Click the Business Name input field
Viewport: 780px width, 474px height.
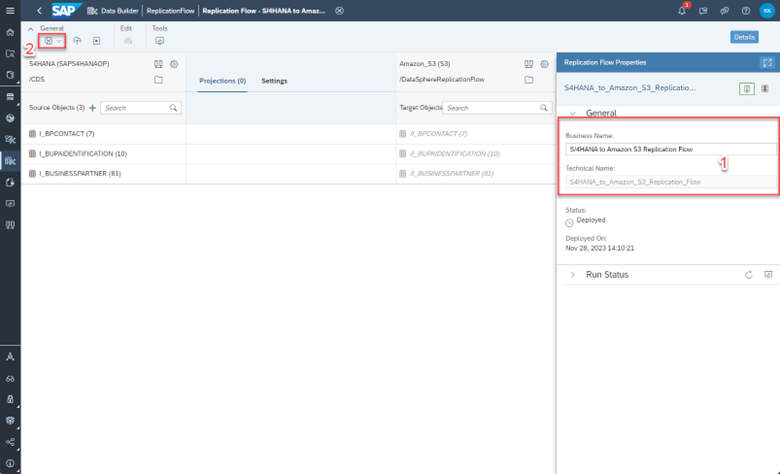tap(670, 149)
